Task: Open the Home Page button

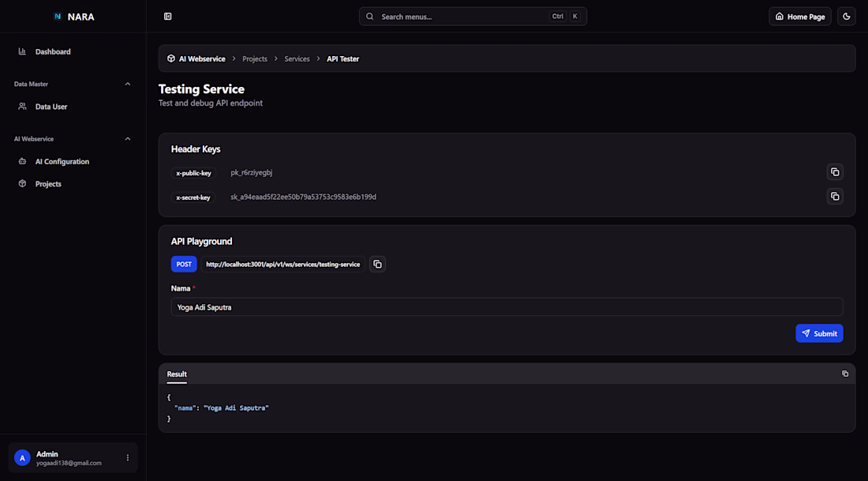Action: click(799, 17)
